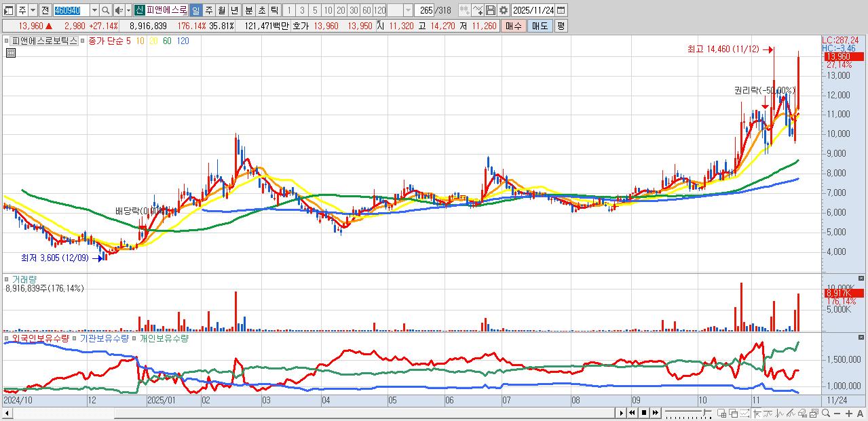Switch to the 주 weekly chart period
This screenshot has height=421, width=868.
pyautogui.click(x=208, y=10)
